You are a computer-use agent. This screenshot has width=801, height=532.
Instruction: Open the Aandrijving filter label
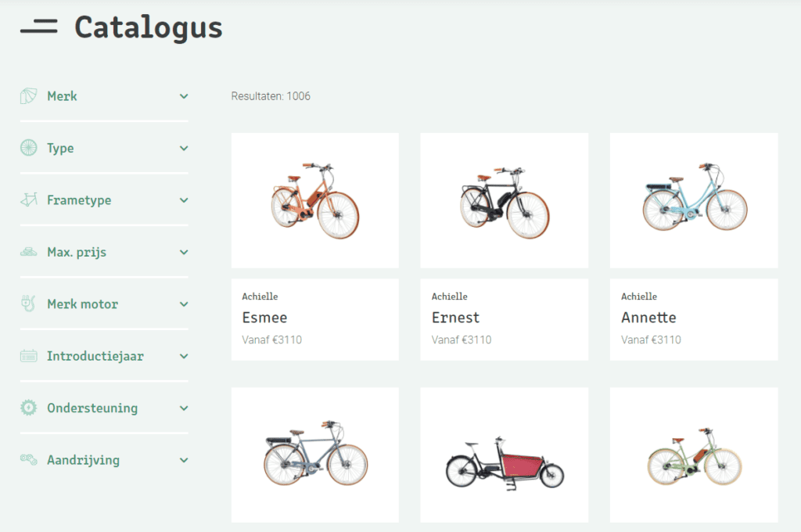[83, 461]
